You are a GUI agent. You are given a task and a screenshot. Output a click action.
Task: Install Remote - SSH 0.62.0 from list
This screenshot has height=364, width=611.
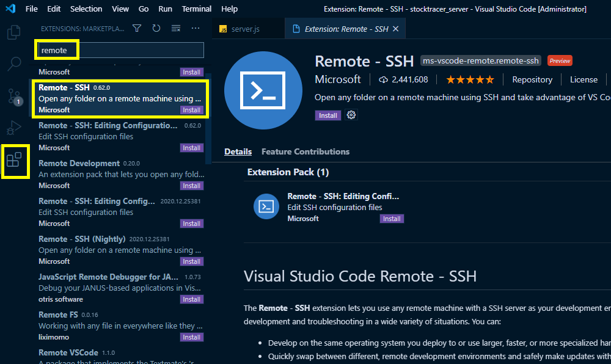[192, 110]
